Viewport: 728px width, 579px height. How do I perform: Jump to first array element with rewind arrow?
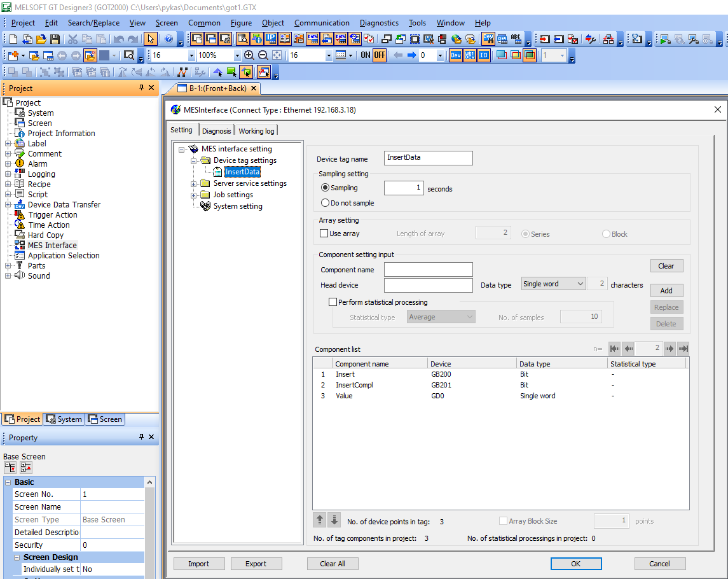[x=615, y=349]
